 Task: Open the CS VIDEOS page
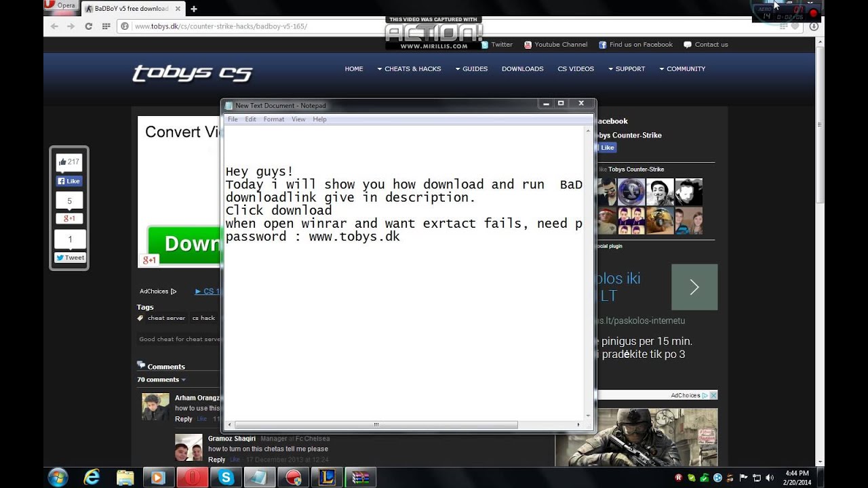click(576, 69)
